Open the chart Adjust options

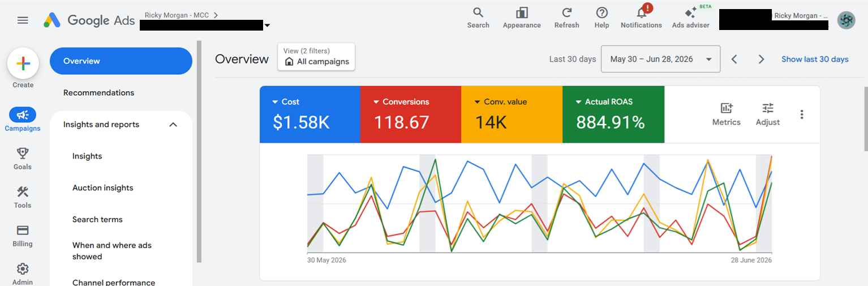point(767,114)
